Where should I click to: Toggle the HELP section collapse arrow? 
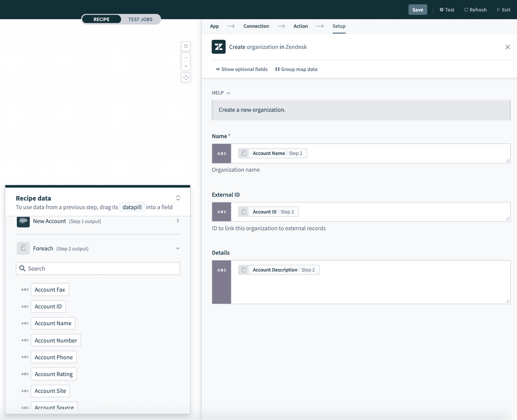click(229, 93)
